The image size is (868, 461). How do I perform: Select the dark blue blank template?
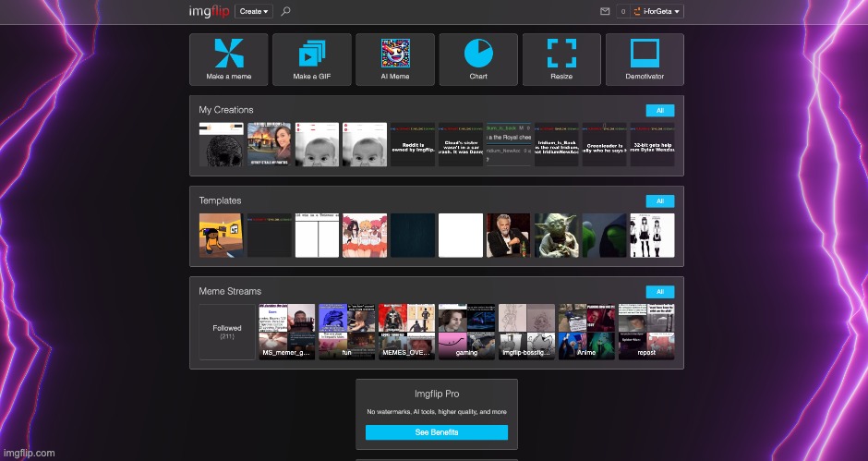413,236
